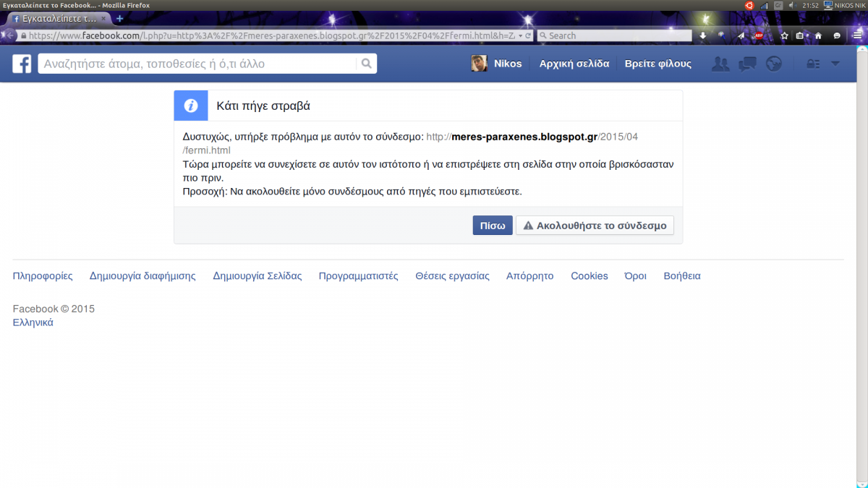Close the Εγκαταλείπετε το Facebook tab
868x488 pixels.
103,18
